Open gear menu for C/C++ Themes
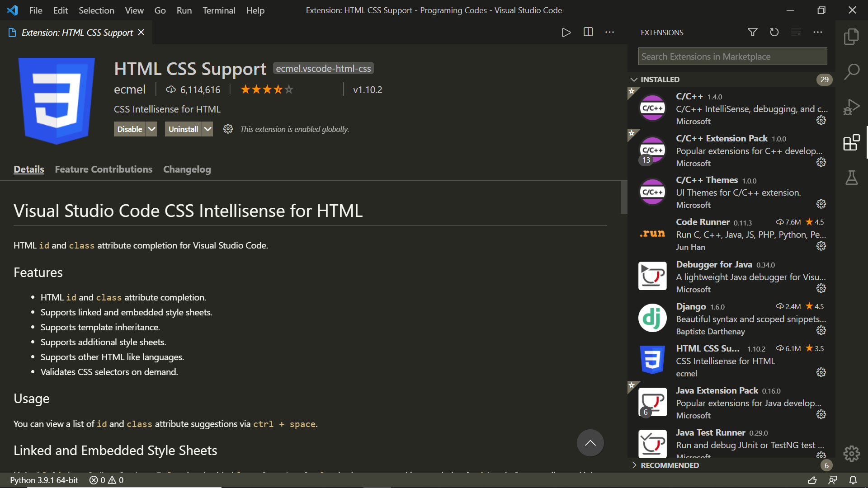 pyautogui.click(x=821, y=204)
